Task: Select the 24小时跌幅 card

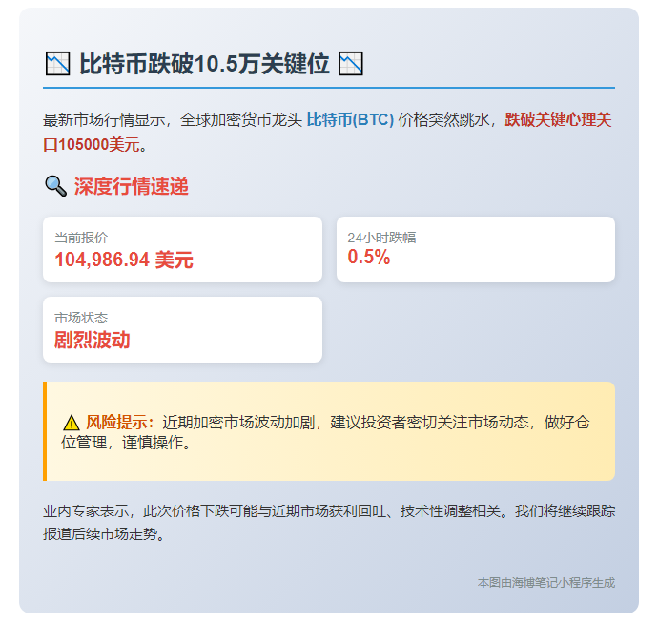Action: (476, 249)
